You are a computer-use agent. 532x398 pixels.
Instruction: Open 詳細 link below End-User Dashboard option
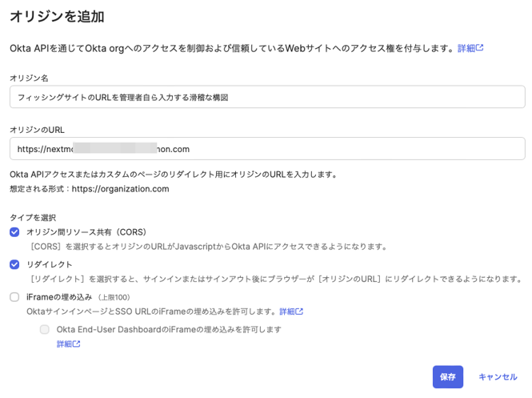point(69,344)
